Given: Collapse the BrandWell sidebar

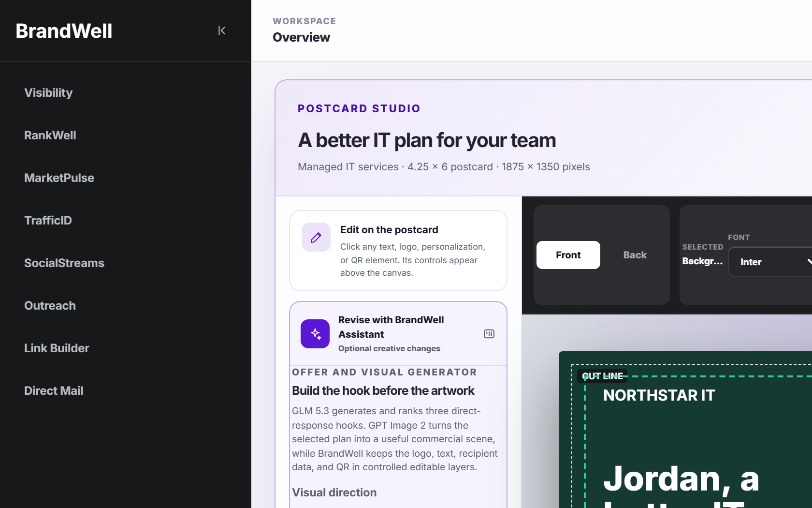Looking at the screenshot, I should coord(222,31).
